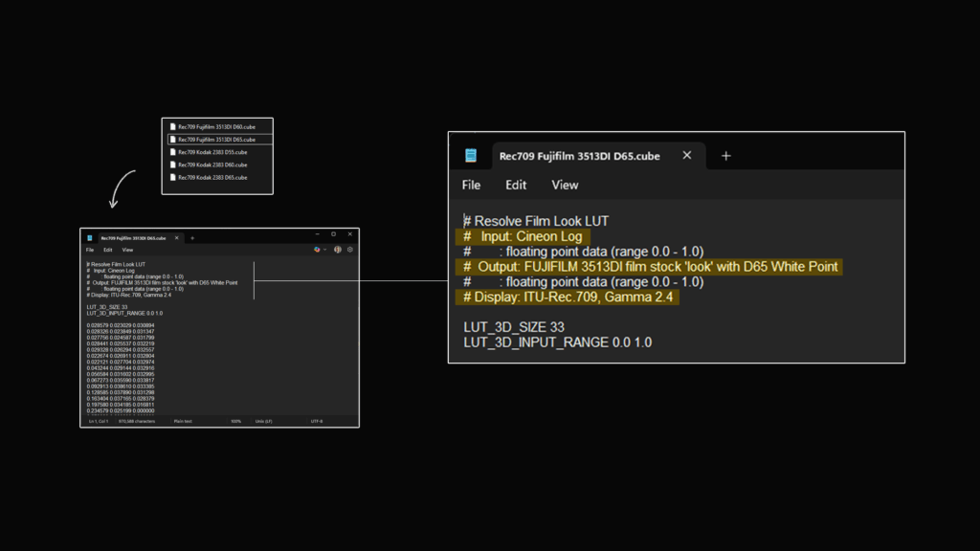Click highlighted '# Display: ITU-Rec.709, Gamma 2.4' line
The height and width of the screenshot is (551, 980).
pos(568,297)
